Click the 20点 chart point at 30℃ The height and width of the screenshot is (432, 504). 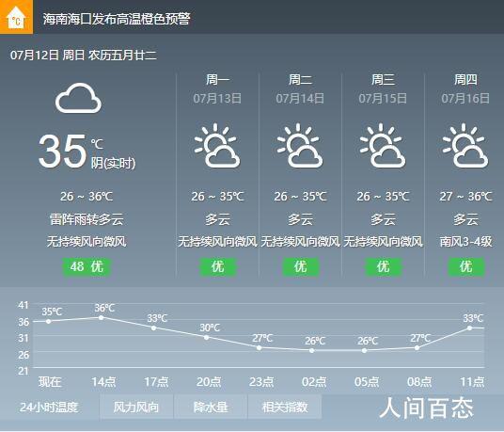click(206, 337)
